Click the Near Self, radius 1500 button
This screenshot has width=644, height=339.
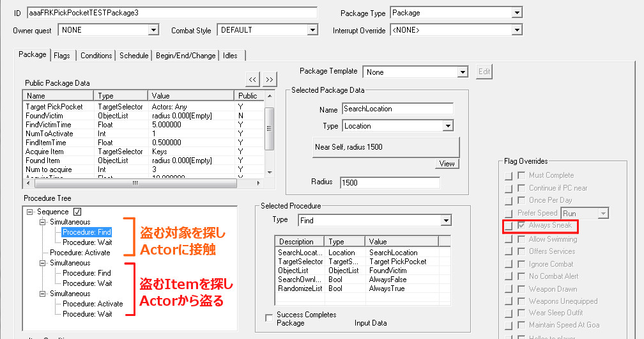coord(386,147)
